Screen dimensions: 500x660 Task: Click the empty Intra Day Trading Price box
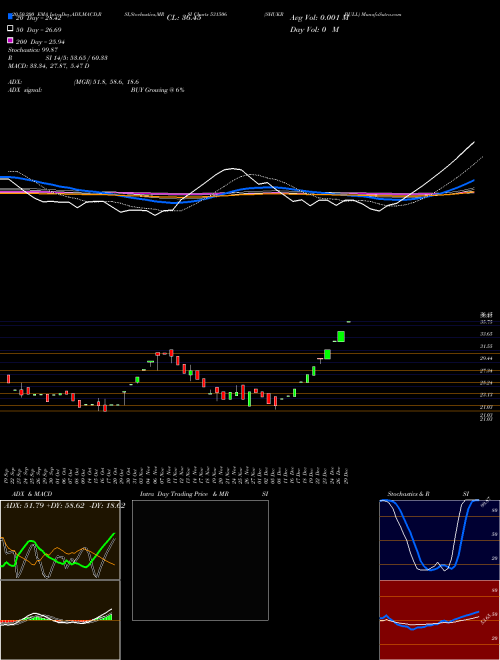coord(200,560)
